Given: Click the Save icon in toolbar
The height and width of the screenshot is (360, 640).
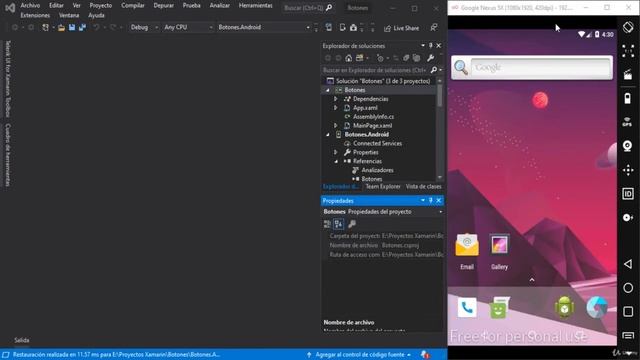Looking at the screenshot, I should (x=72, y=27).
